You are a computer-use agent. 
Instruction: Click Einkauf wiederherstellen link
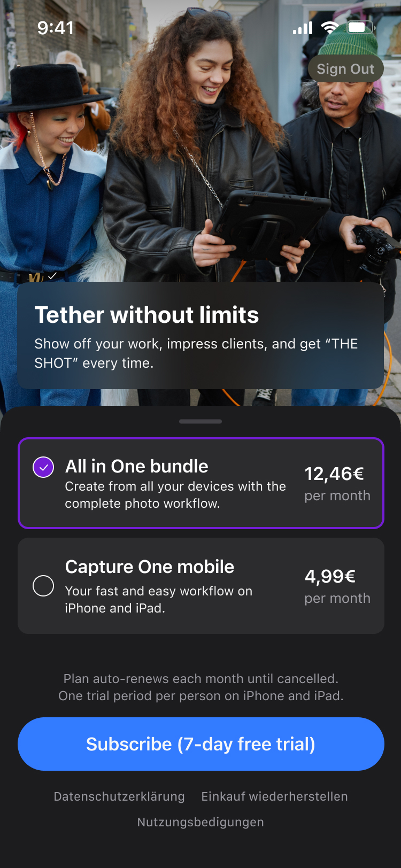[274, 796]
